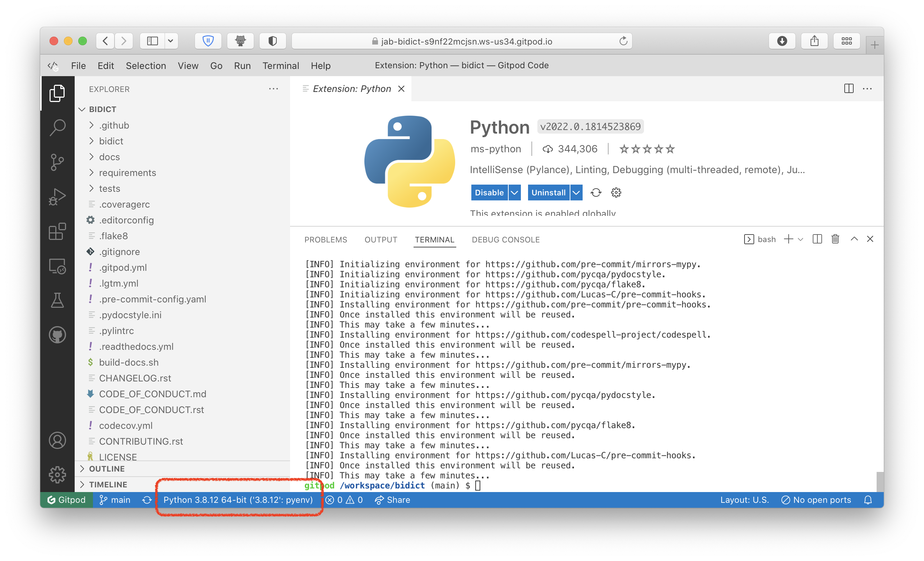Open the Run and Debug view
The height and width of the screenshot is (561, 924).
click(57, 196)
